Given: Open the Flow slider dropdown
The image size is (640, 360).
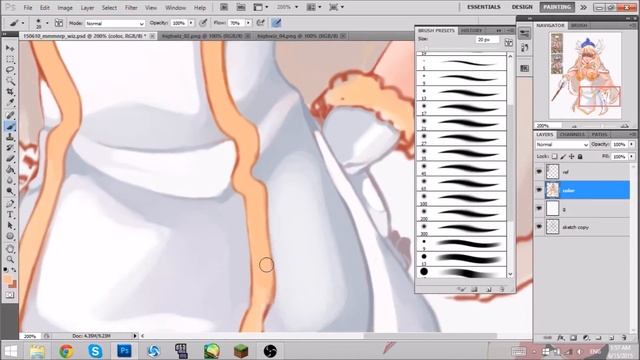Looking at the screenshot, I should [248, 23].
